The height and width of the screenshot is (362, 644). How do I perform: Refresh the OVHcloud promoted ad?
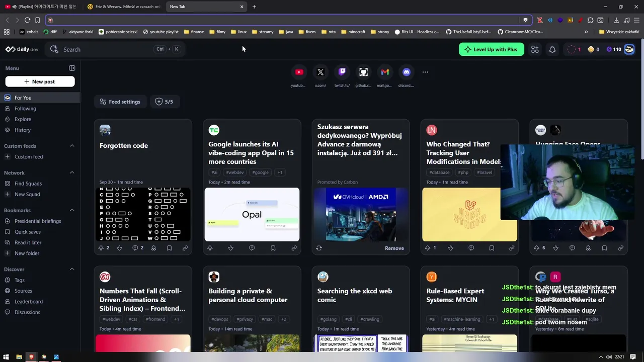tap(319, 248)
